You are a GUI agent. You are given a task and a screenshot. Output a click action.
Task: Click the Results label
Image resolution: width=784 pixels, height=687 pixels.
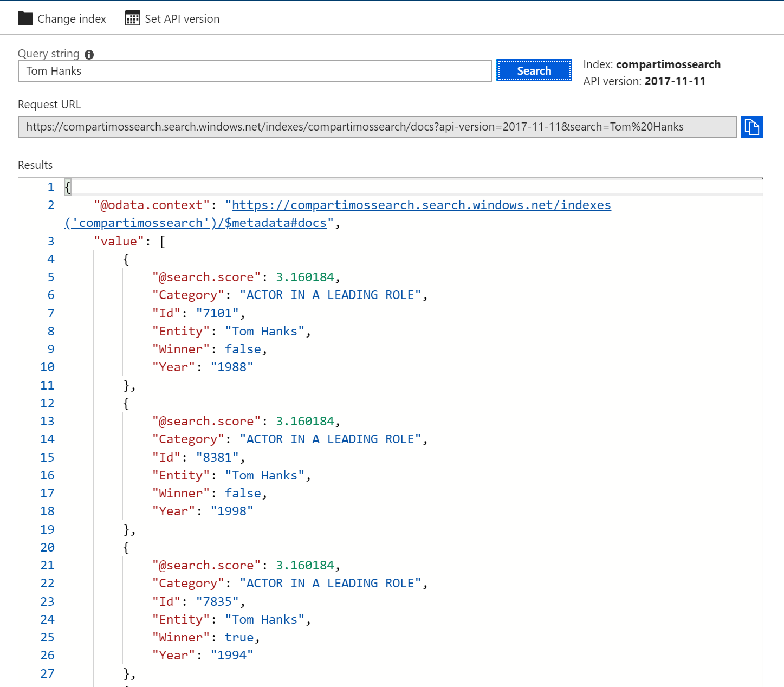click(x=35, y=165)
